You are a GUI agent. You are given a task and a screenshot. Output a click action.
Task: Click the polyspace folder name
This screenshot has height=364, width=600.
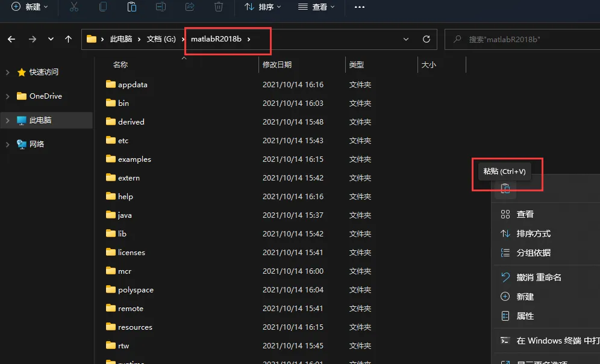(136, 290)
